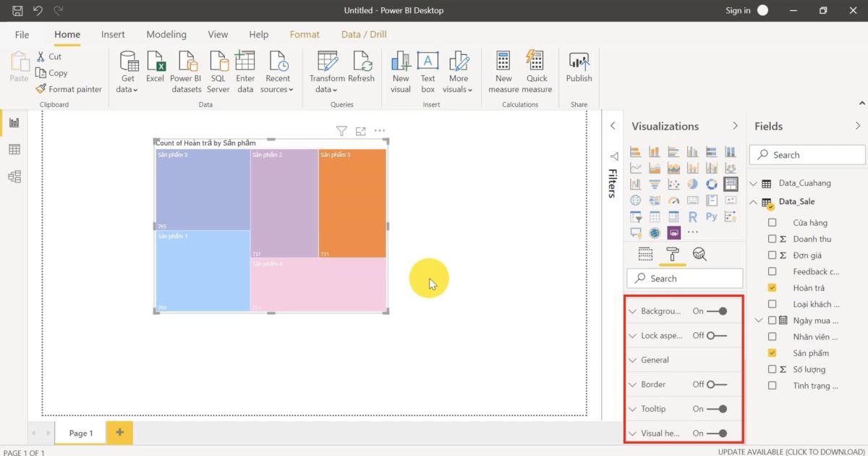Check the Doanh thu field checkbox
Image resolution: width=868 pixels, height=456 pixels.
point(773,239)
